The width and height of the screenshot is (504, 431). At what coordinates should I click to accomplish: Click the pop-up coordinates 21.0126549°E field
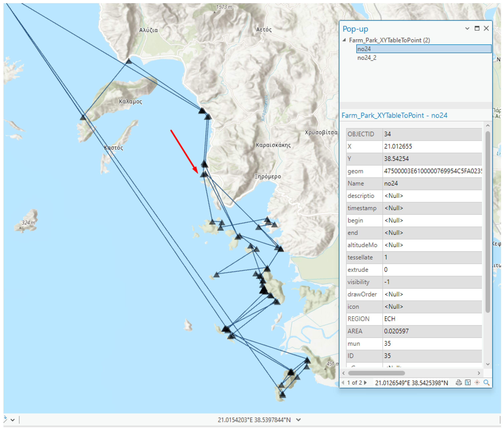pyautogui.click(x=411, y=383)
